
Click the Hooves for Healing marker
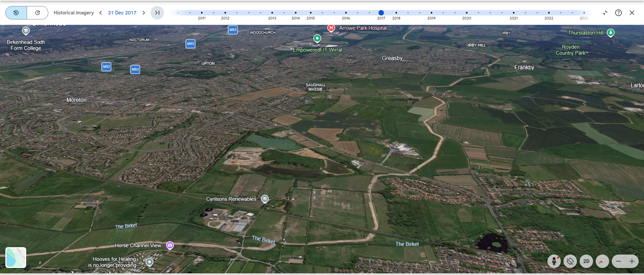click(150, 262)
